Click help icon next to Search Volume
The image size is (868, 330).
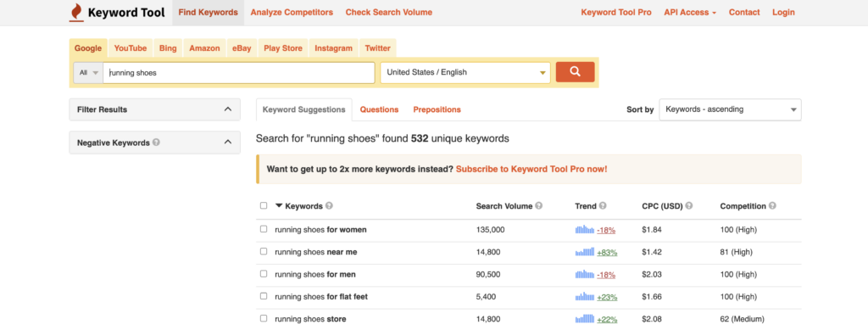(538, 206)
